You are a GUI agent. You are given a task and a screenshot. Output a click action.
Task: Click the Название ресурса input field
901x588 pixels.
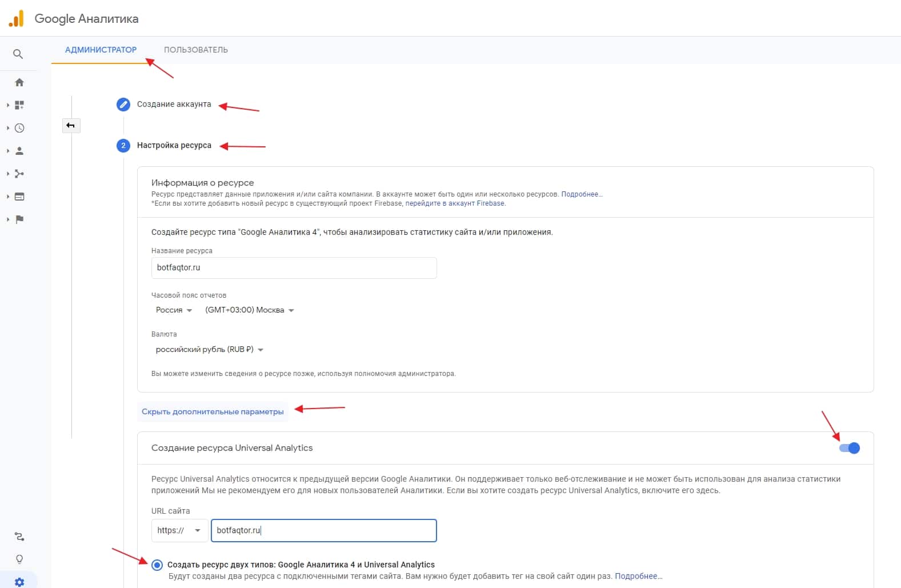pos(294,268)
